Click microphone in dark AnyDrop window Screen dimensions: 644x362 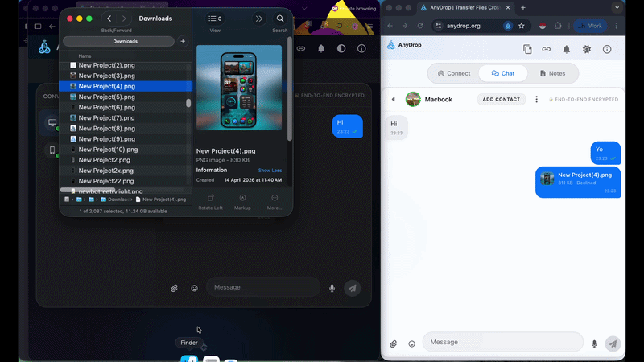(x=332, y=288)
